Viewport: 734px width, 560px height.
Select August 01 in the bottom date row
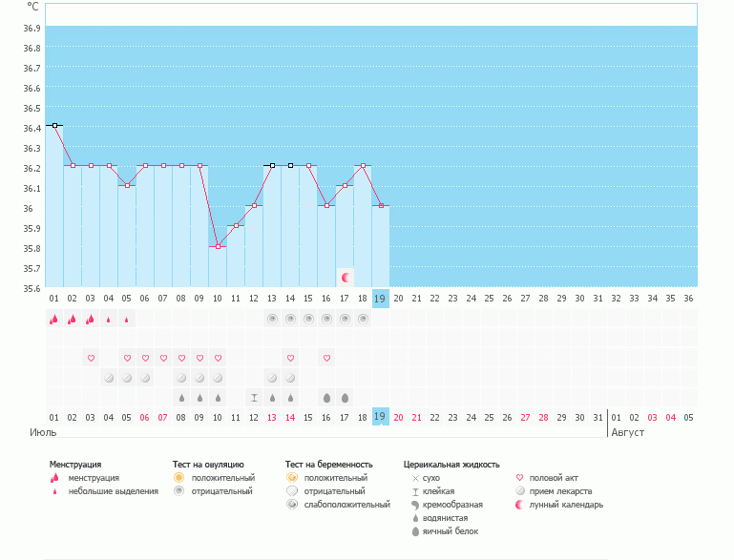coord(617,417)
